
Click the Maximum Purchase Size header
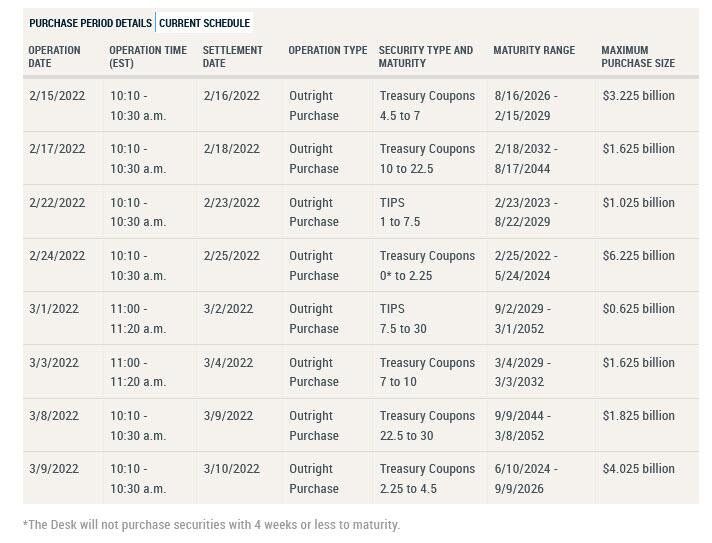(x=637, y=56)
